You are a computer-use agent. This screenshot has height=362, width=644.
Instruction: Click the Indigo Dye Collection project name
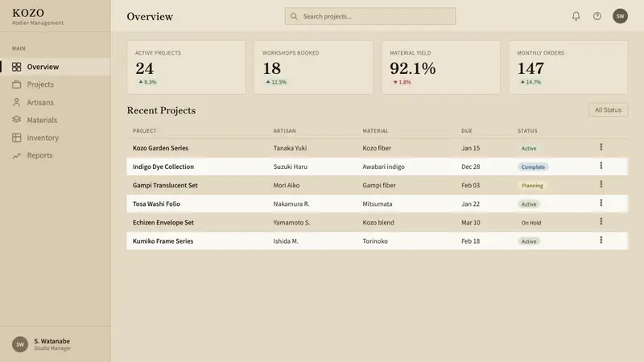pos(163,167)
